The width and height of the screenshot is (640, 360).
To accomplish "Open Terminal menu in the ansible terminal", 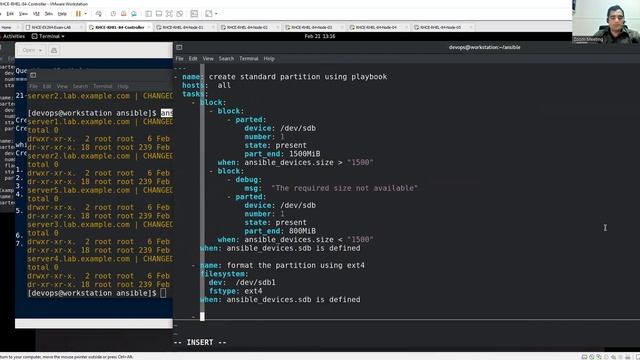I will tap(249, 59).
